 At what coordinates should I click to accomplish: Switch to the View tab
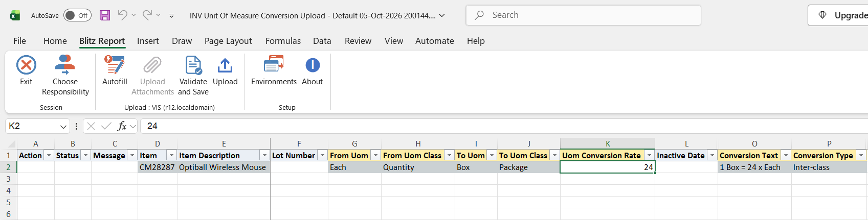pos(394,41)
